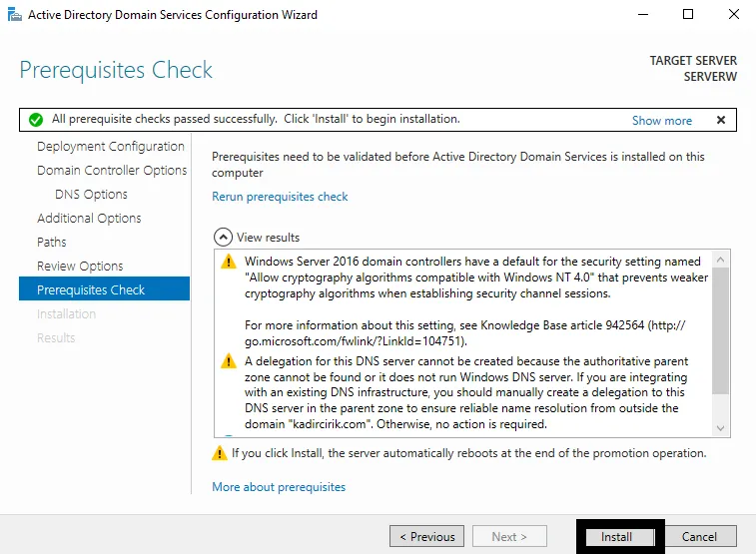This screenshot has height=554, width=756.
Task: Rerun prerequisites check
Action: click(x=280, y=197)
